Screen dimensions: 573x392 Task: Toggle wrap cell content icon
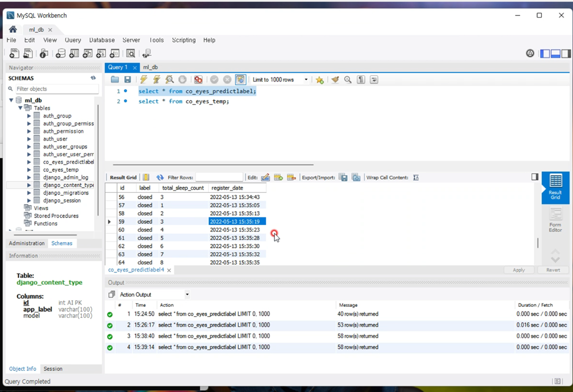pos(416,177)
